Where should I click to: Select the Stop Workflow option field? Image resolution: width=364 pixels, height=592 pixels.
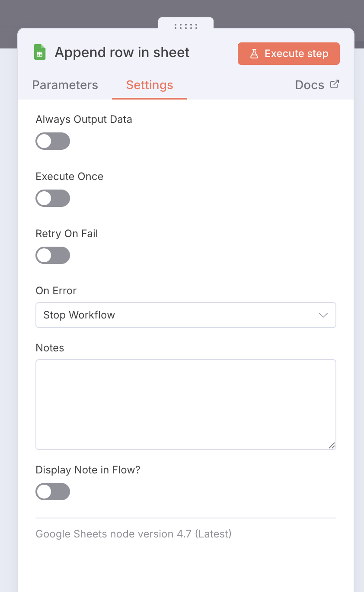pyautogui.click(x=130, y=315)
